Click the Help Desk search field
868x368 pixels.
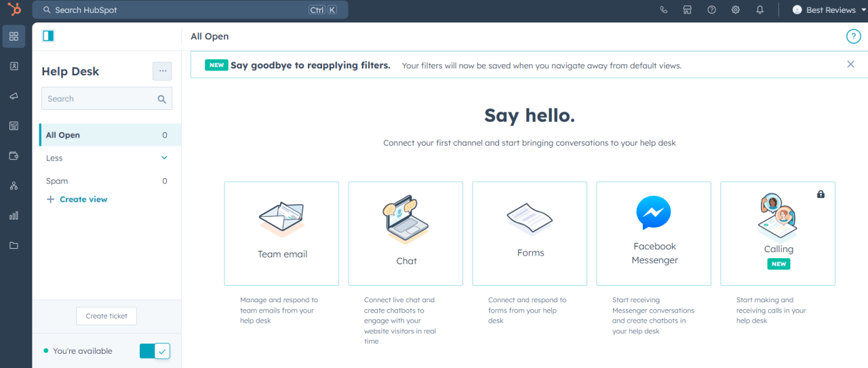[106, 98]
